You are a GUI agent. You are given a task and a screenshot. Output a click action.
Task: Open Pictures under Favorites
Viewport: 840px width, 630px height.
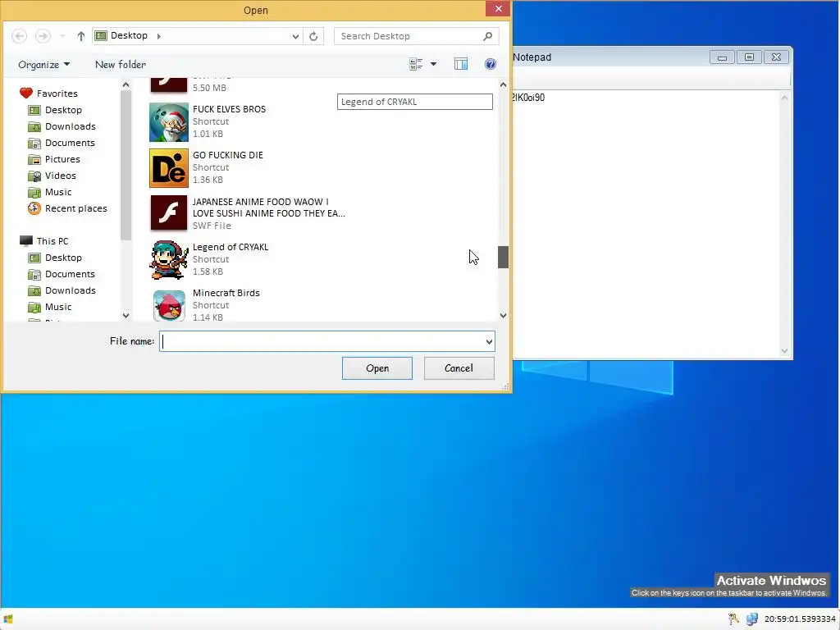pyautogui.click(x=54, y=159)
